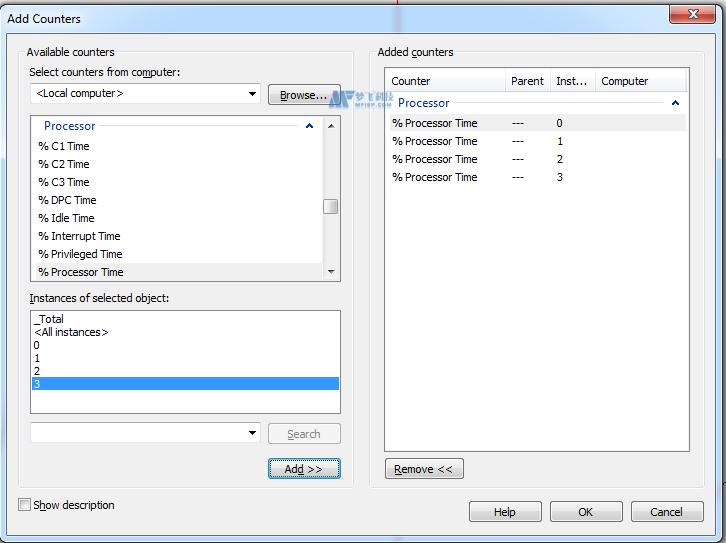Screen dimensions: 726x543
Task: Select the % Idle Time counter
Action: point(67,218)
